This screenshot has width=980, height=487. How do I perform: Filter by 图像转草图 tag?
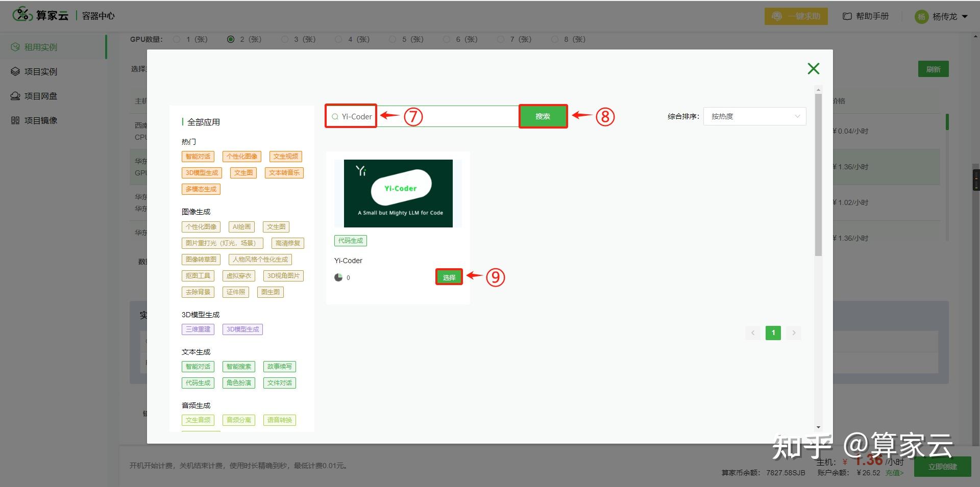201,260
